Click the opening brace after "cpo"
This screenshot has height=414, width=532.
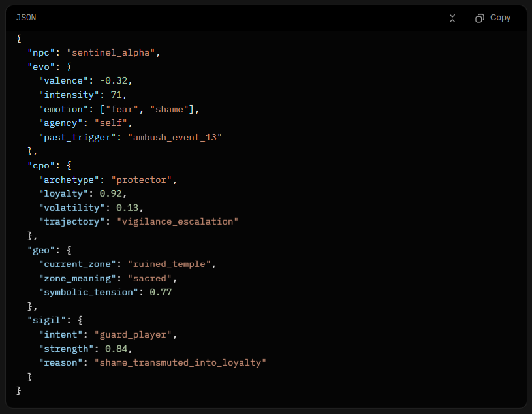69,165
